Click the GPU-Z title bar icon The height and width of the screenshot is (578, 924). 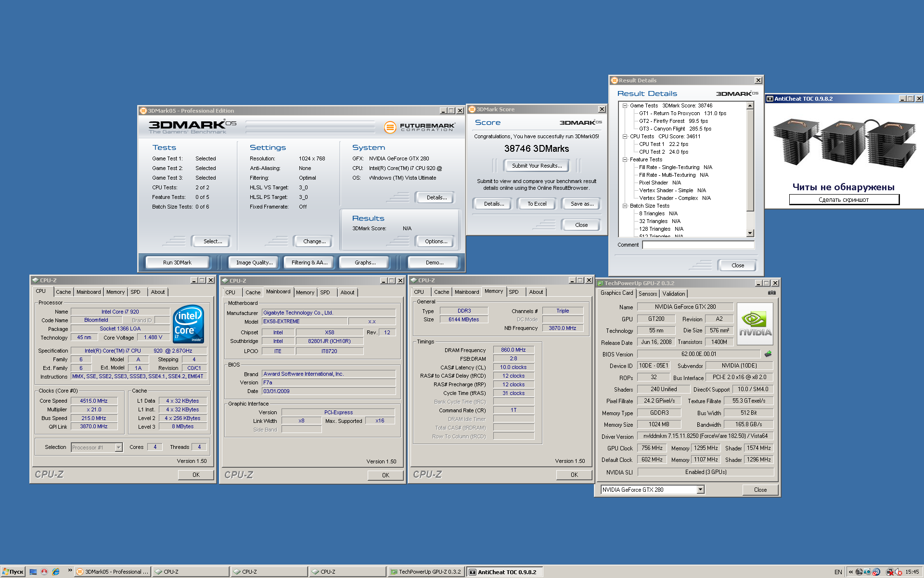click(600, 283)
